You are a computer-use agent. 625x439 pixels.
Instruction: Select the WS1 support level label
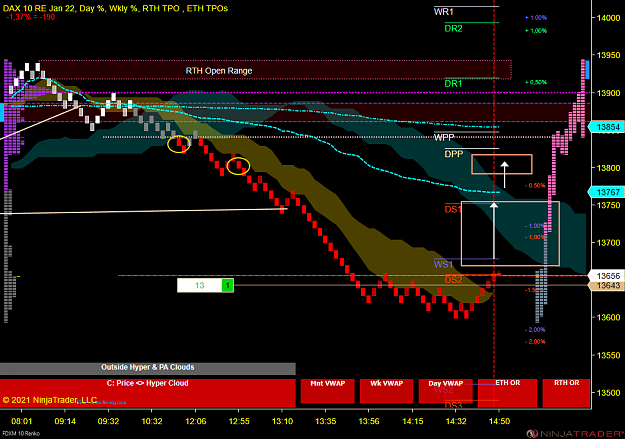click(444, 264)
